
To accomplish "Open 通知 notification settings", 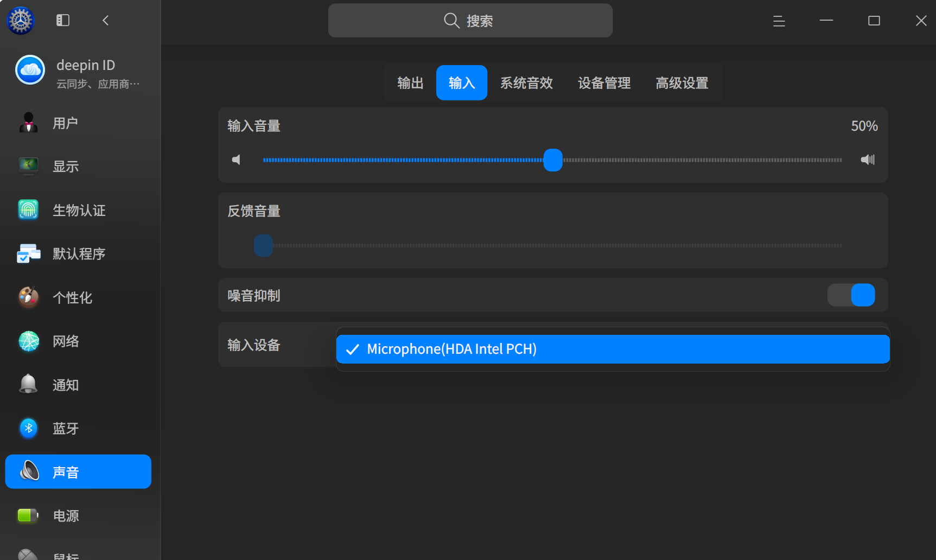I will (78, 385).
